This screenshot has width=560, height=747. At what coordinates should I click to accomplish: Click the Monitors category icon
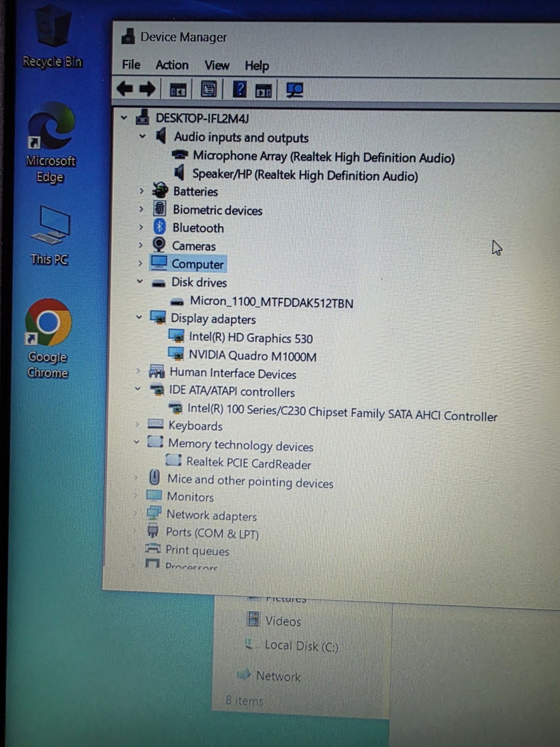(154, 495)
